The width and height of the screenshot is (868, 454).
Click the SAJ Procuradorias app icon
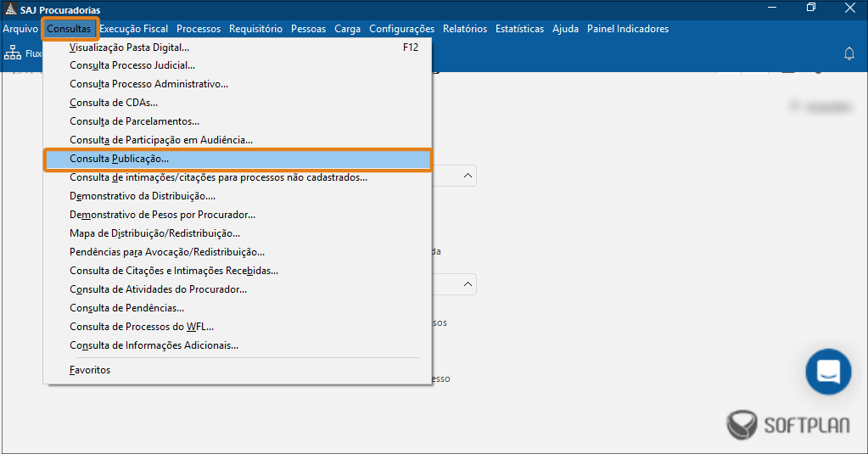coord(10,8)
